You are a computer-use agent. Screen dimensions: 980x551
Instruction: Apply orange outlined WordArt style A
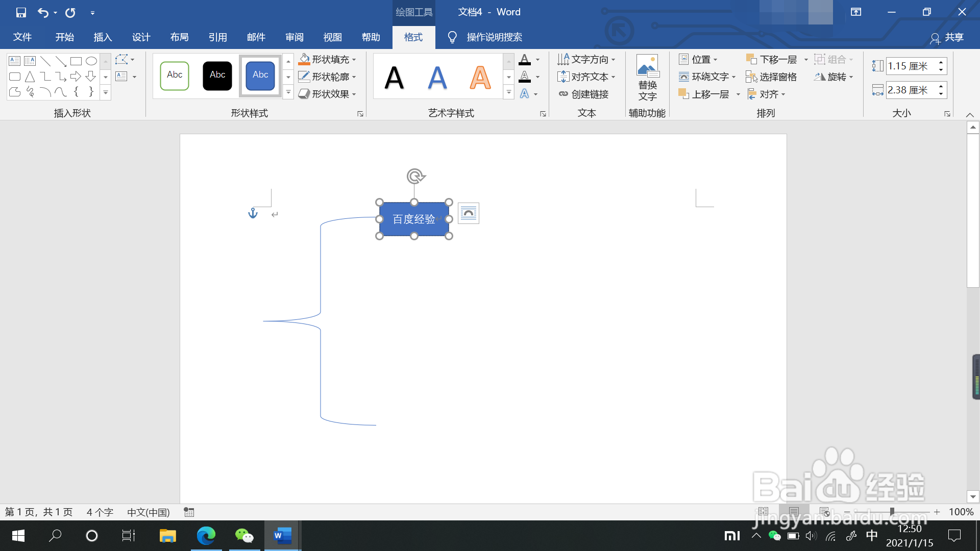[480, 78]
